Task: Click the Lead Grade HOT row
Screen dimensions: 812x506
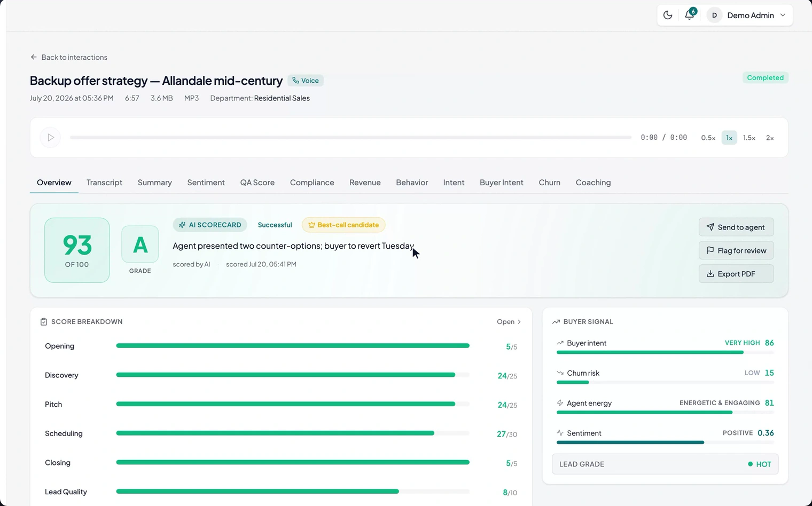Action: point(665,464)
